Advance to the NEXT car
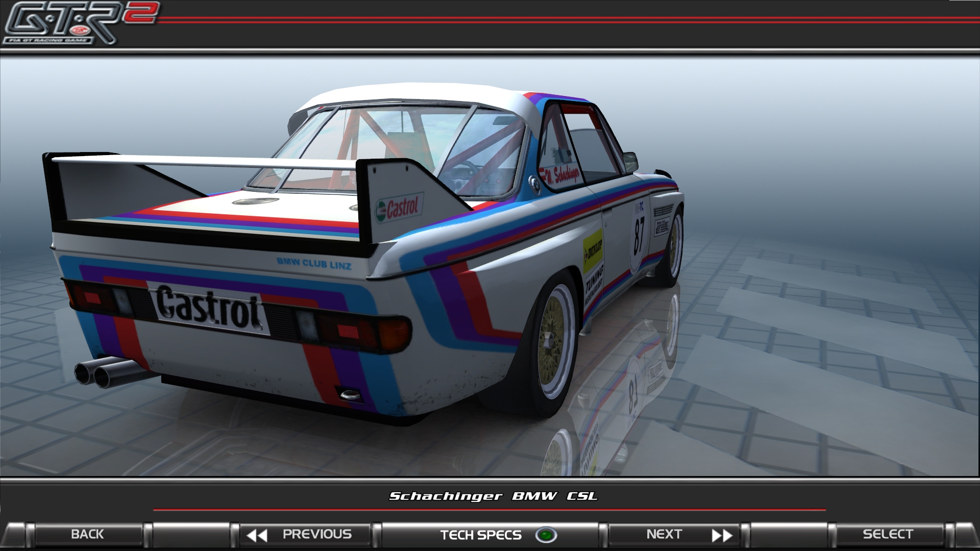Screen dimensions: 980x551 pos(674,534)
